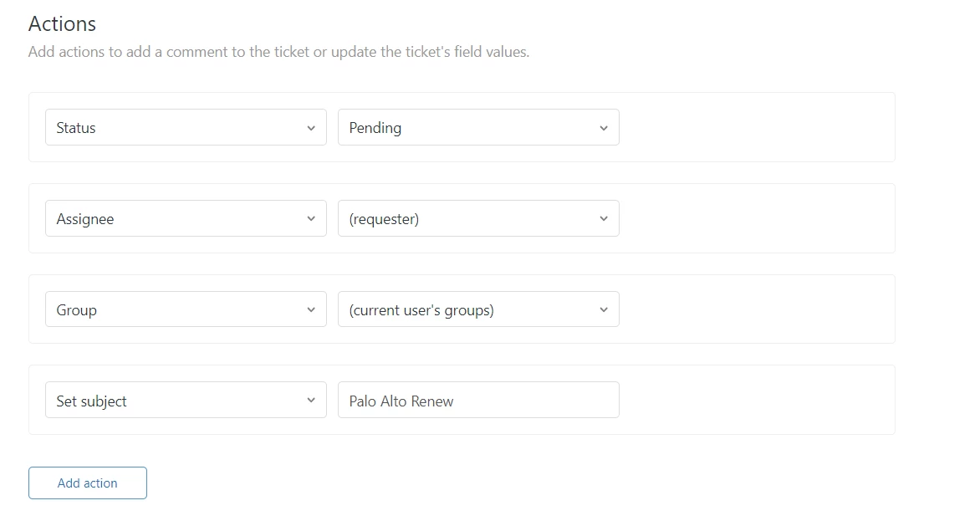Viewport: 980px width, 521px height.
Task: Click the chevron arrow on the Group dropdown
Action: tap(311, 310)
